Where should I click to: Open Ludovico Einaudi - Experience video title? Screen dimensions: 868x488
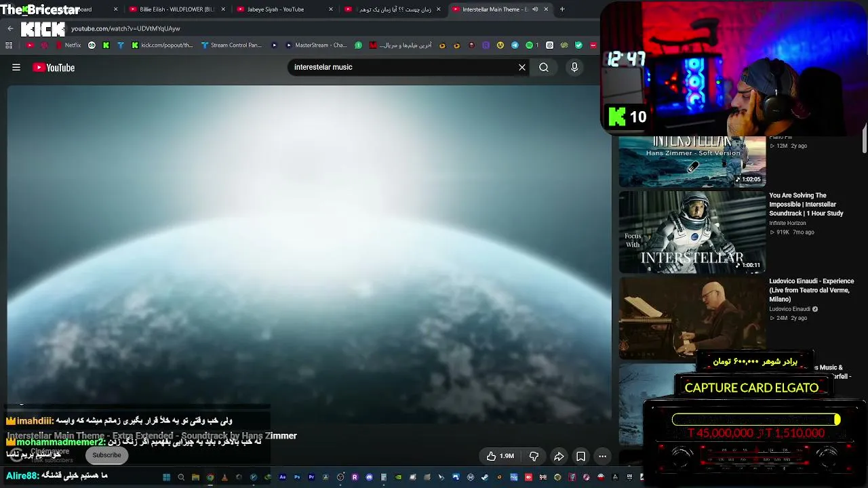tap(811, 290)
